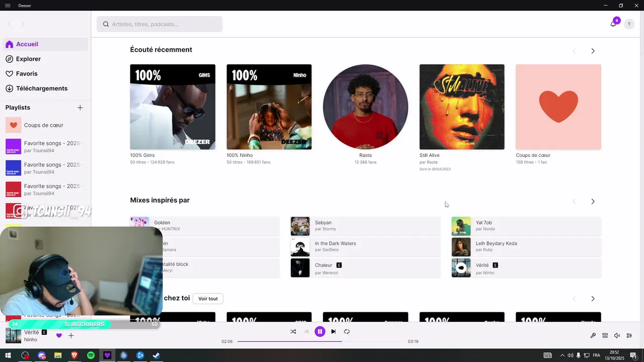Open Coups de cœur playlist in sidebar

click(44, 125)
